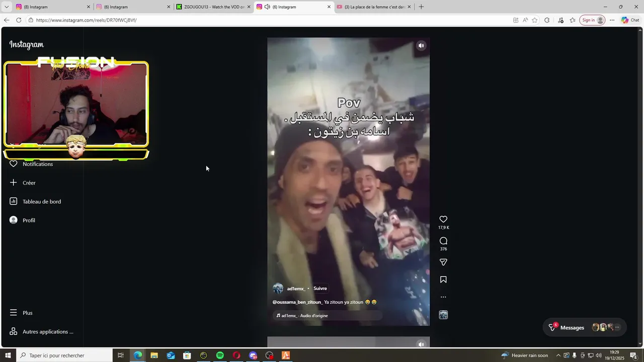
Task: Click the ad1emx_ avatar on the reel
Action: [x=278, y=289]
